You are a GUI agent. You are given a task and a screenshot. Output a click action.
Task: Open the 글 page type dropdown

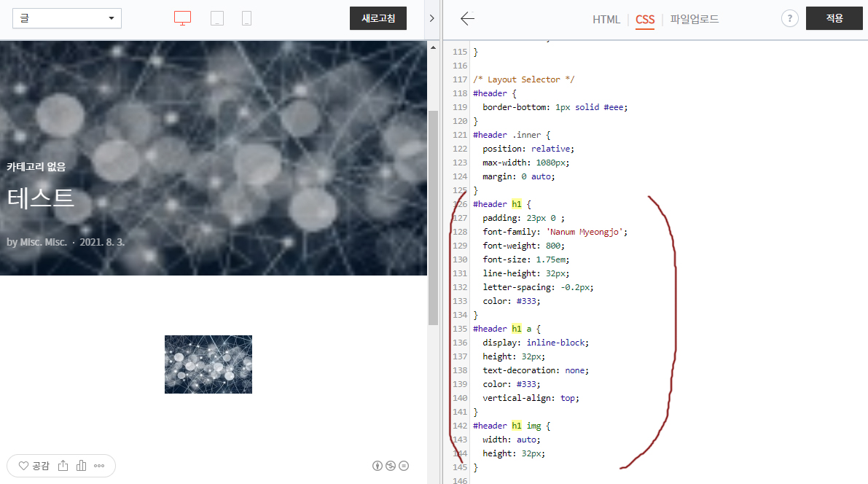[66, 18]
